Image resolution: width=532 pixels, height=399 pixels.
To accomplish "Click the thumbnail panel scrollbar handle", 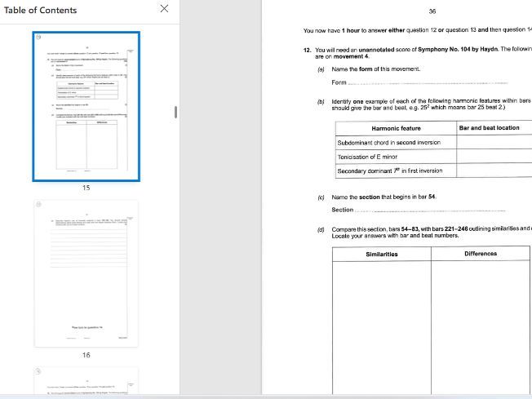I will pos(176,111).
